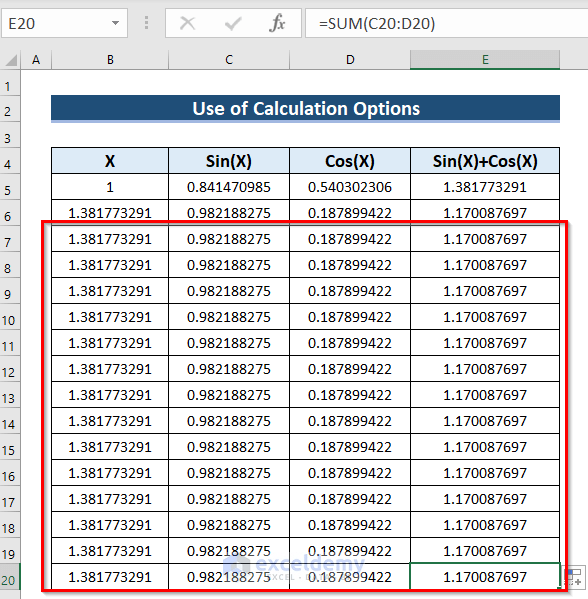Select cell B5 containing 1
This screenshot has width=588, height=599.
coord(110,187)
